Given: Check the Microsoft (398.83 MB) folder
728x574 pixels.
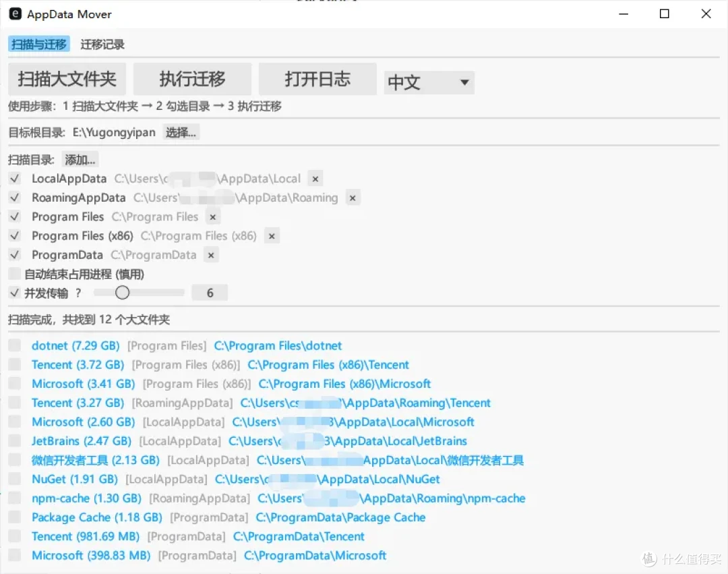Looking at the screenshot, I should [x=15, y=554].
